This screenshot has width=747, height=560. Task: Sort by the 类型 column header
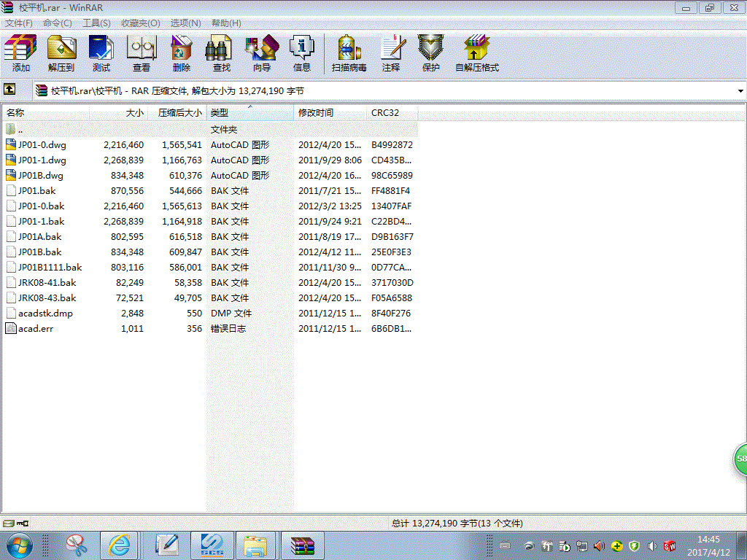250,113
